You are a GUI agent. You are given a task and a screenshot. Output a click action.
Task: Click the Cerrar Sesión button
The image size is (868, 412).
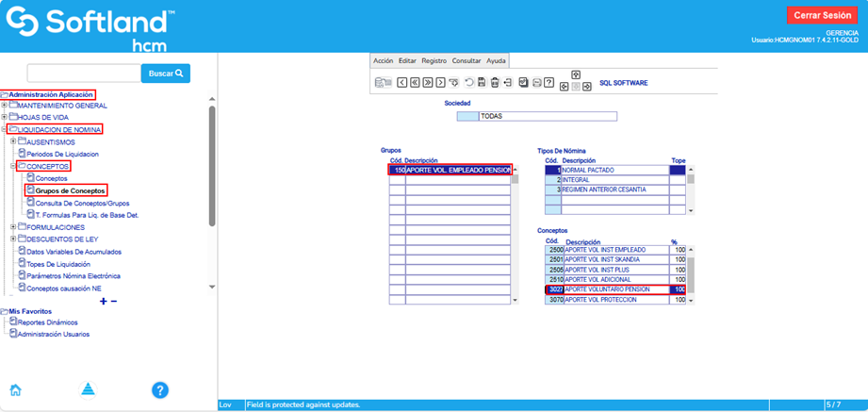coord(824,15)
